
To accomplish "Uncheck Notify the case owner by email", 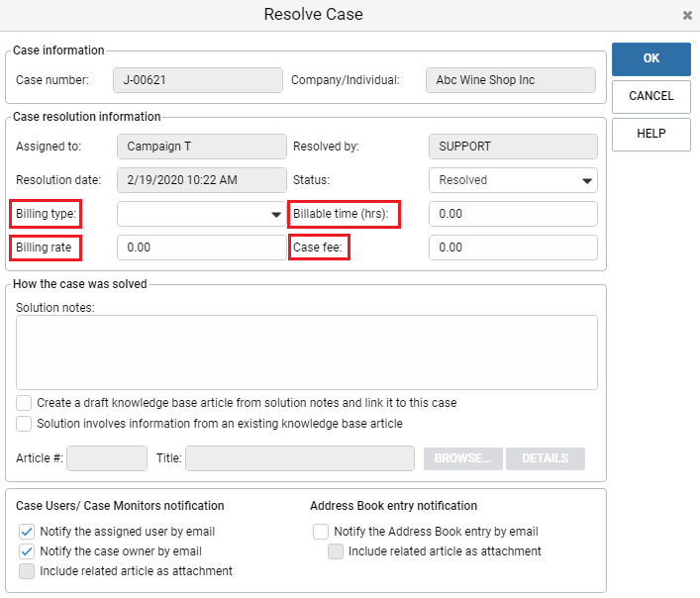I will coord(27,551).
